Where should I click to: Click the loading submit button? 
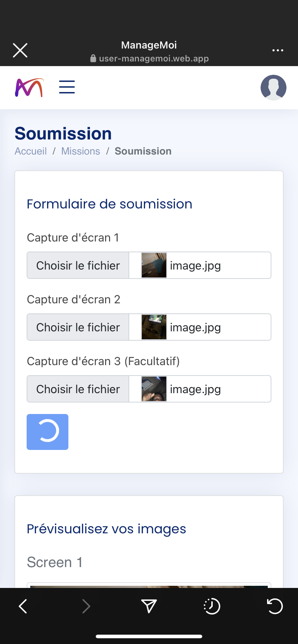48,432
